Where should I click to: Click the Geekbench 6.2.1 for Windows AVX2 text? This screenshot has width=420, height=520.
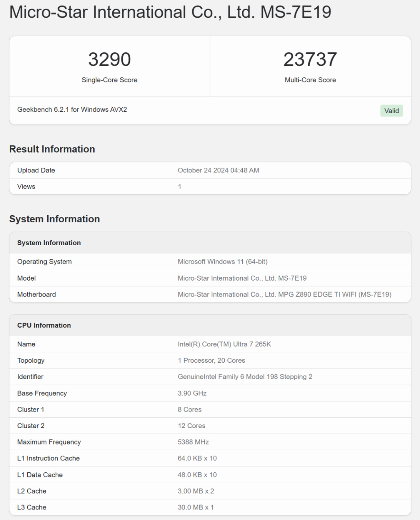coord(72,110)
